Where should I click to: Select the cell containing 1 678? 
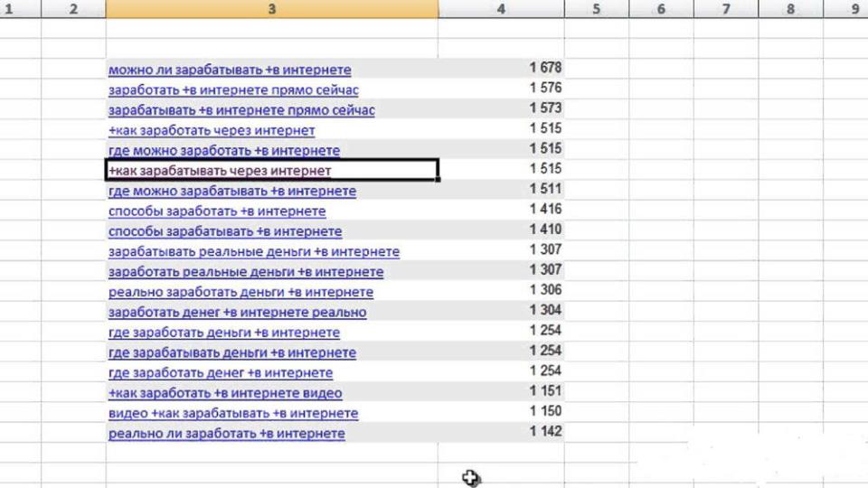click(x=501, y=69)
